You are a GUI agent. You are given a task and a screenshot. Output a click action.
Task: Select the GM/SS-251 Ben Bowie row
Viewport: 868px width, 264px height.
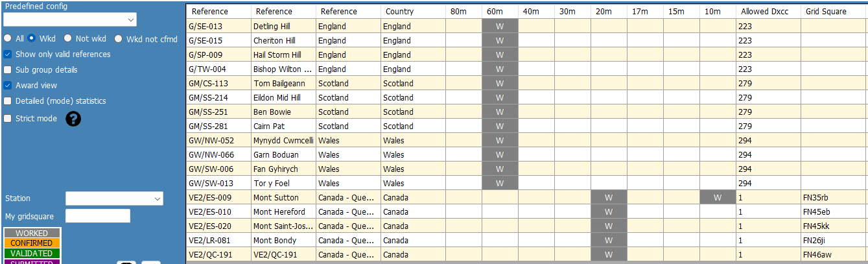pos(283,112)
